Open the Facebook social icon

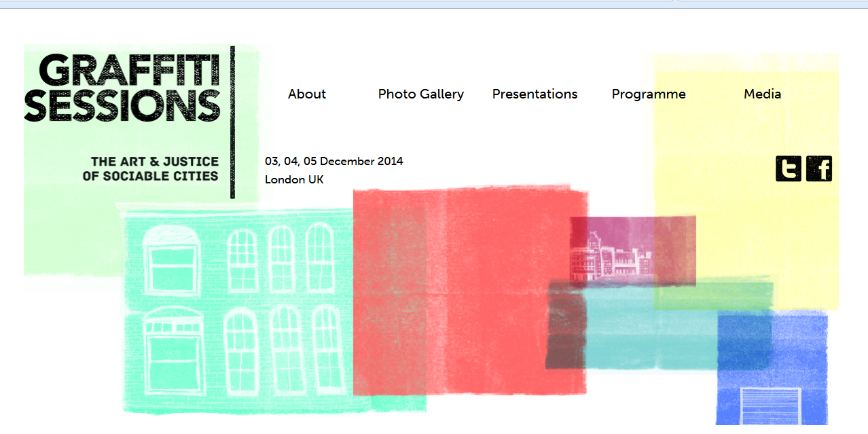[819, 168]
